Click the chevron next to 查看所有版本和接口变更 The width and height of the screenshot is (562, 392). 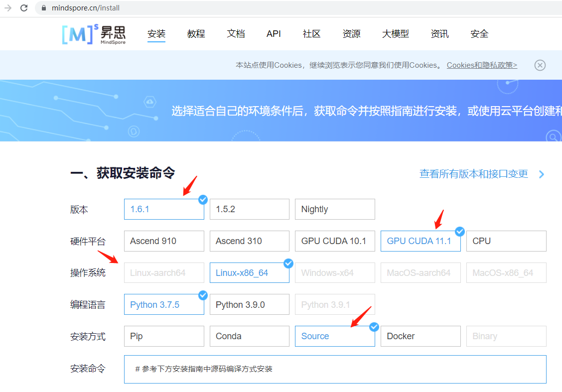click(542, 174)
